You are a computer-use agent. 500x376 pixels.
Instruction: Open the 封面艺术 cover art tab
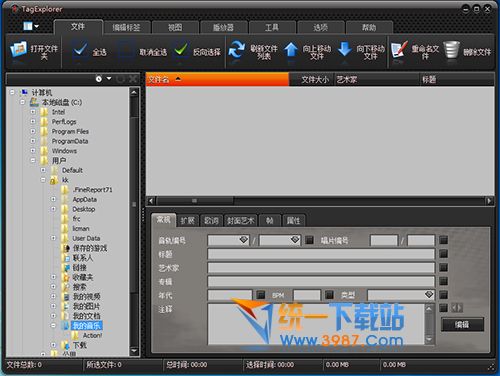[x=240, y=221]
